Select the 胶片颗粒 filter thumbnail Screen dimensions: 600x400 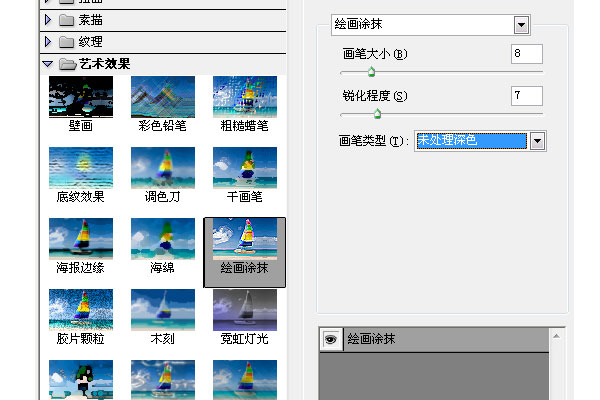pos(81,310)
